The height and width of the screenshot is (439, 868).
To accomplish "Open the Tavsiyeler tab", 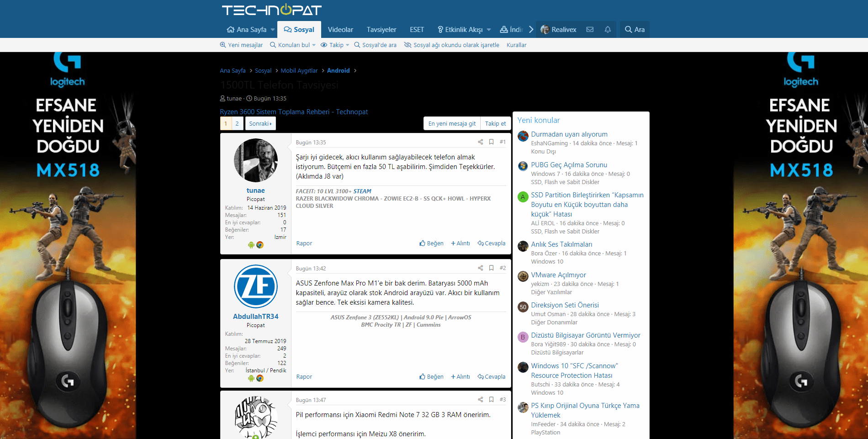I will coord(381,30).
